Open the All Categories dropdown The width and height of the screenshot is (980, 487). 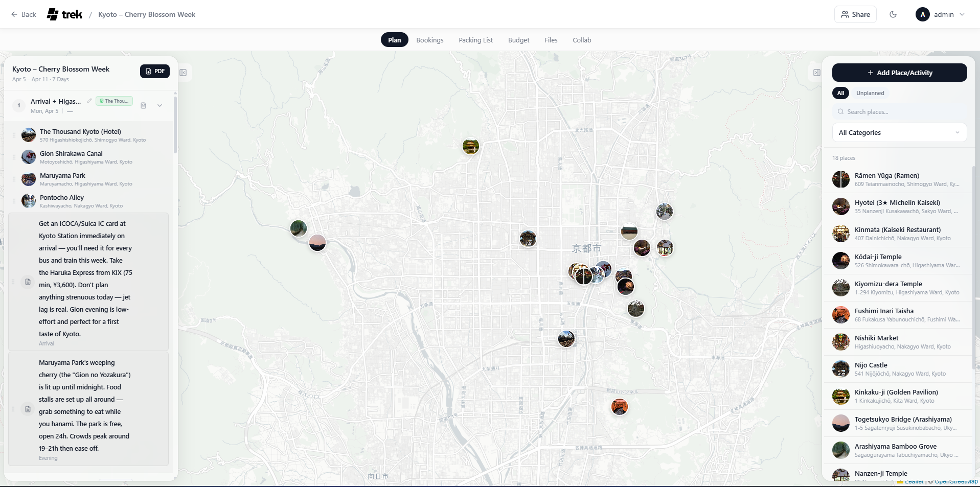(x=899, y=132)
